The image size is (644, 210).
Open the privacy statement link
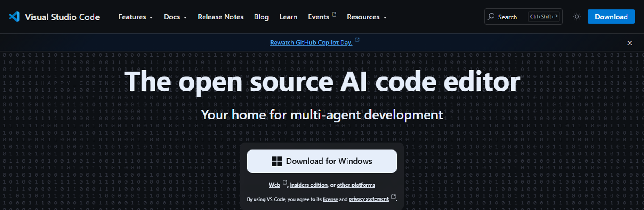pyautogui.click(x=369, y=199)
